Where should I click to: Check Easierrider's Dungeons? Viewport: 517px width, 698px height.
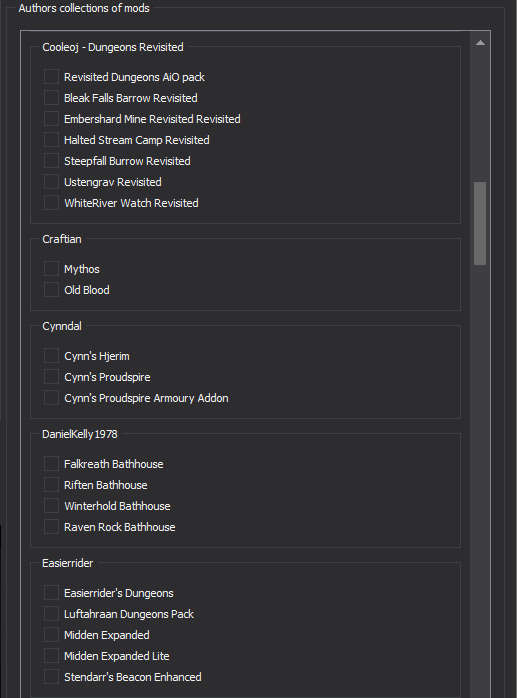[51, 592]
